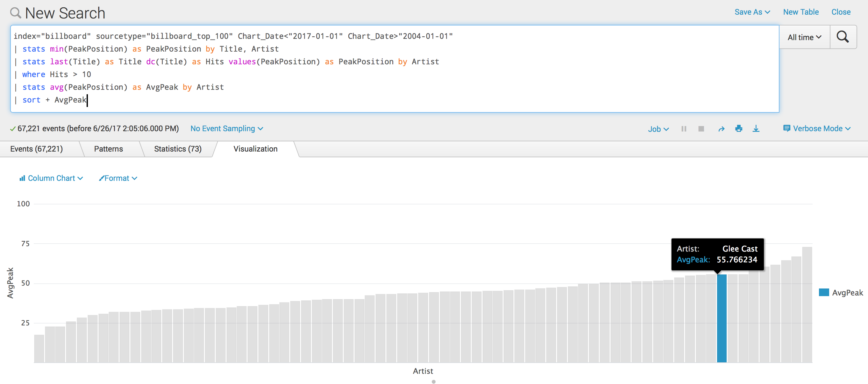Click the download icon in the toolbar
Viewport: 868px width, 384px height.
[x=756, y=128]
